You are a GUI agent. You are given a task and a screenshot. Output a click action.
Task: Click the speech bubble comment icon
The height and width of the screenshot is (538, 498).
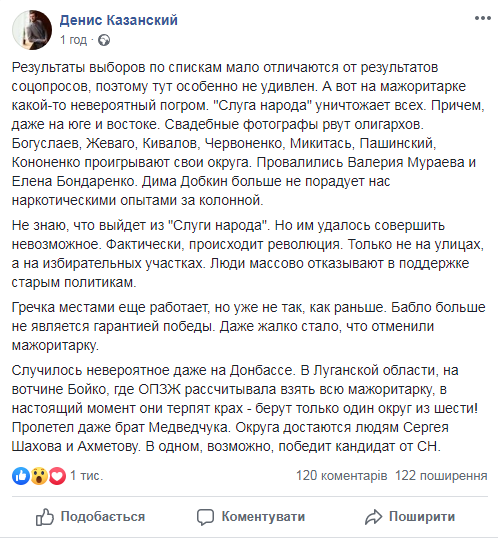point(205,517)
